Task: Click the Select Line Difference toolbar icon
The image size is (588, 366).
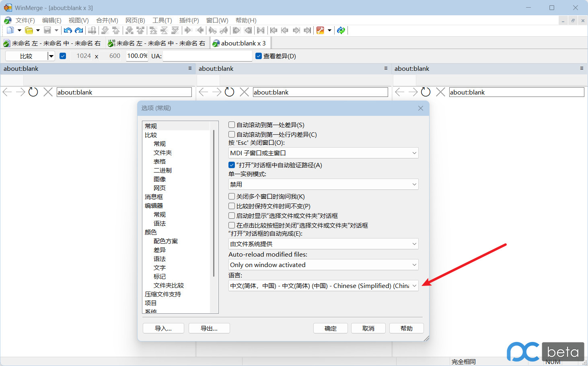Action: (x=92, y=30)
